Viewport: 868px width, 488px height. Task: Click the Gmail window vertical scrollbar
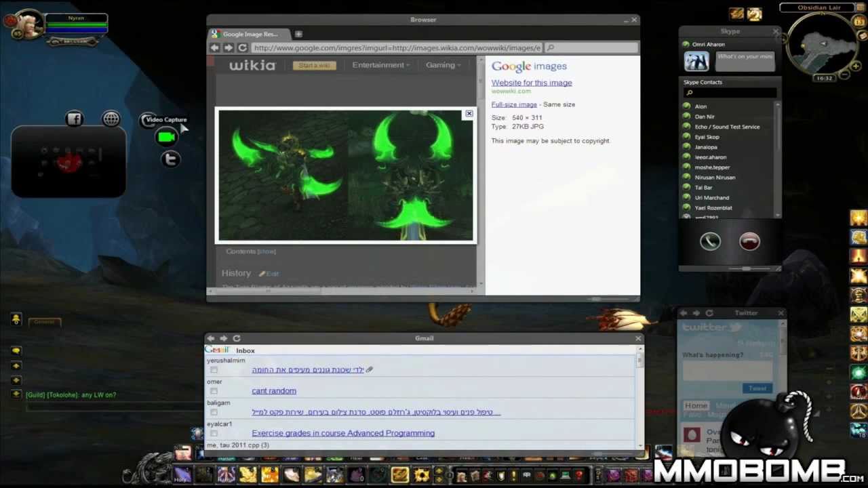tap(639, 396)
